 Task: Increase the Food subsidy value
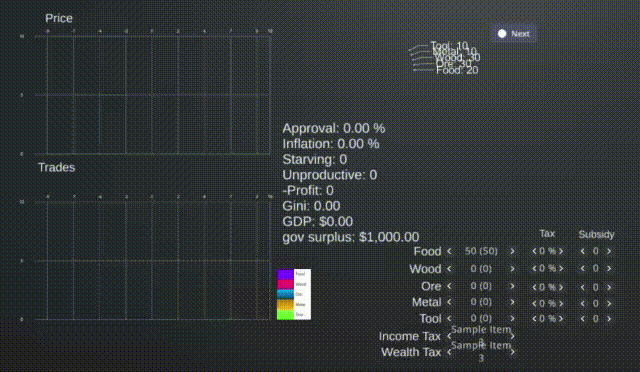pyautogui.click(x=609, y=252)
